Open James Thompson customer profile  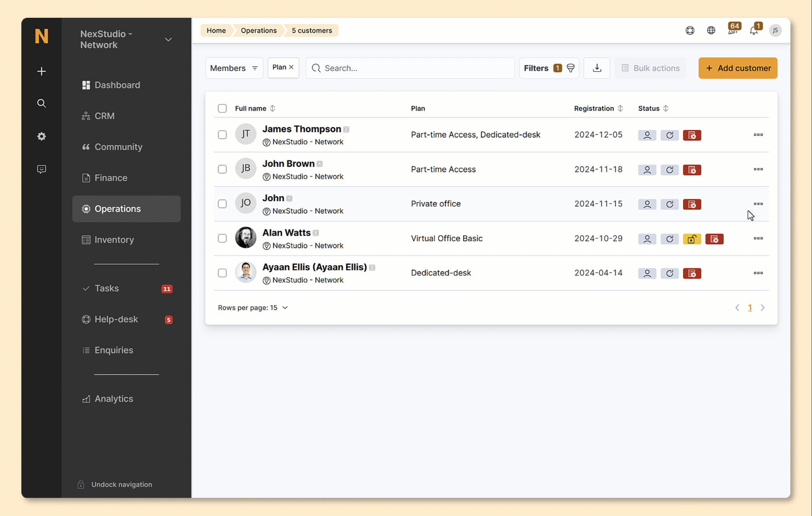tap(301, 129)
